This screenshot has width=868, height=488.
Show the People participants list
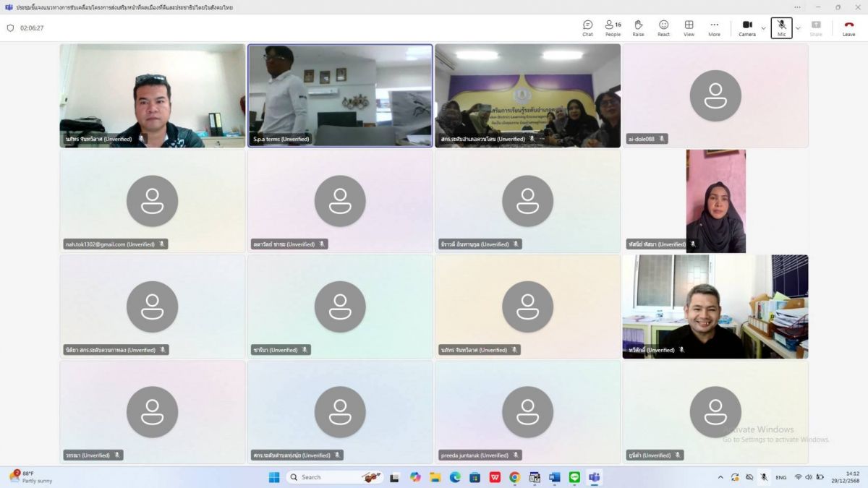pyautogui.click(x=613, y=27)
